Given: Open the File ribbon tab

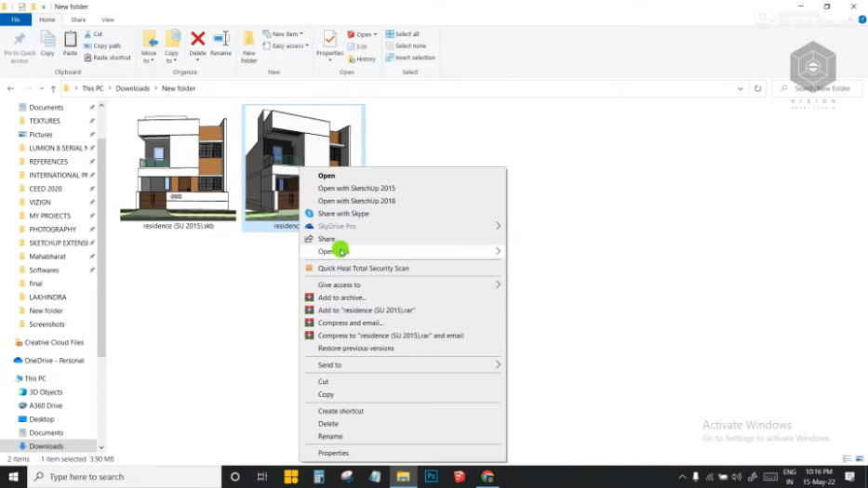Looking at the screenshot, I should (x=16, y=20).
